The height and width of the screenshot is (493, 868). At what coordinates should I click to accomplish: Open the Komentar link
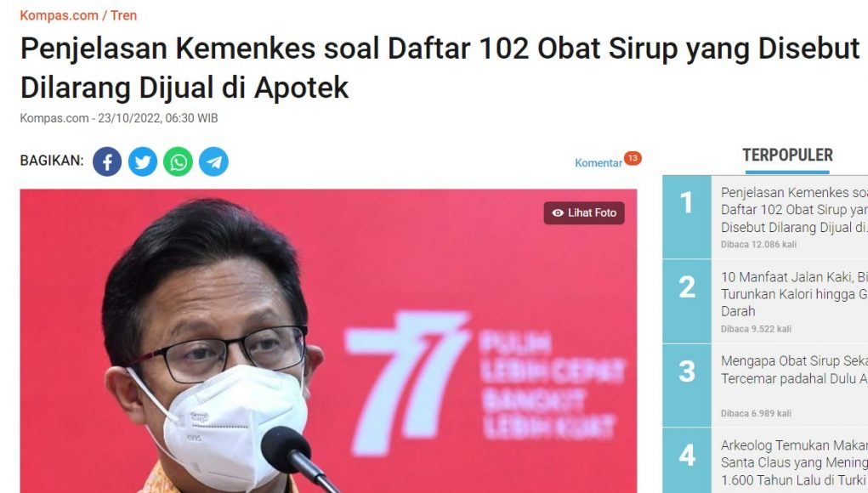(599, 162)
